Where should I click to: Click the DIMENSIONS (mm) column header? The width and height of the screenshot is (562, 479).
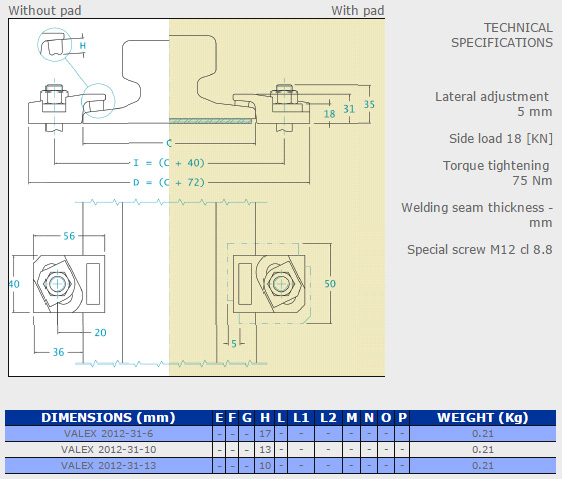pos(108,418)
